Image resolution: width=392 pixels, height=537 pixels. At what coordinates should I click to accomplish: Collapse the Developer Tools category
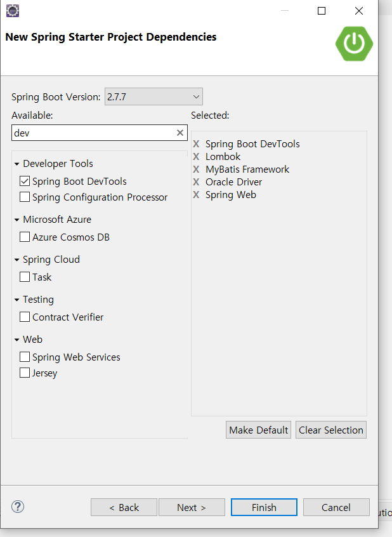pos(16,164)
